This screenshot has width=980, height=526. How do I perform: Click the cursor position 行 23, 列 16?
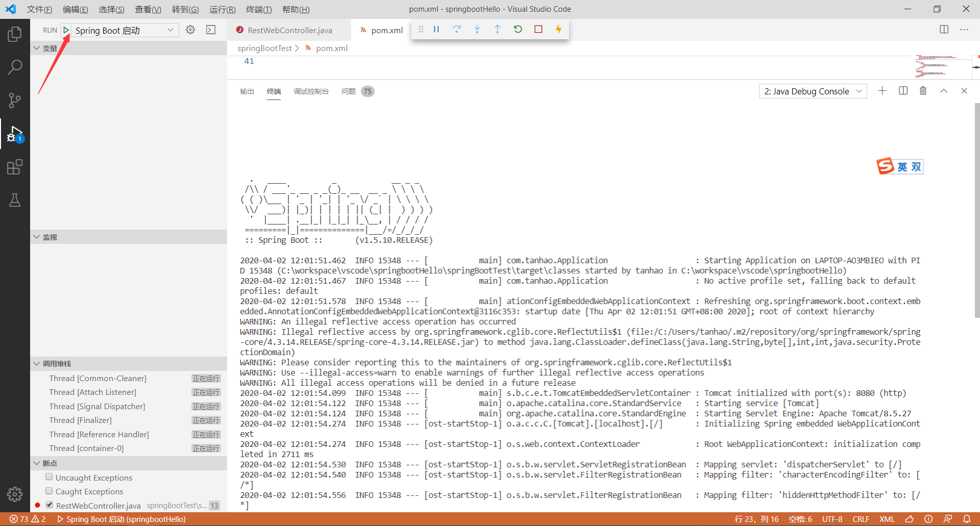coord(756,519)
